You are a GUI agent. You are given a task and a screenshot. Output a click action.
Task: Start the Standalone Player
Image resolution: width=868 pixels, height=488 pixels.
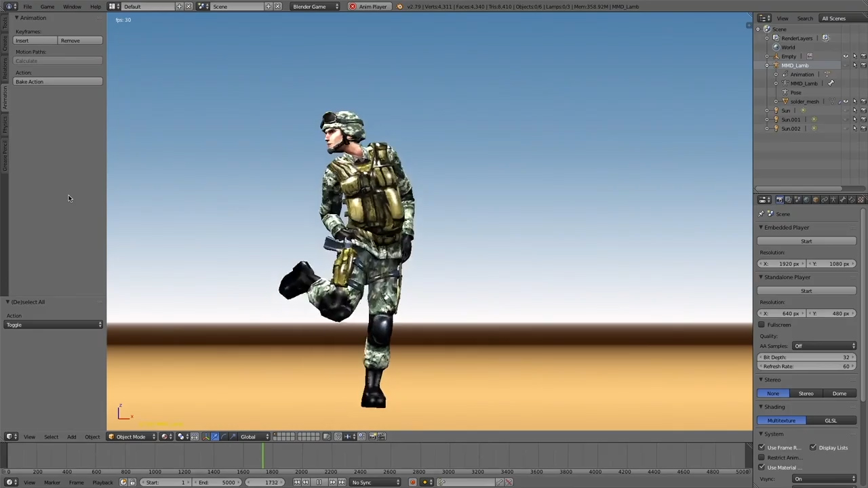(806, 291)
